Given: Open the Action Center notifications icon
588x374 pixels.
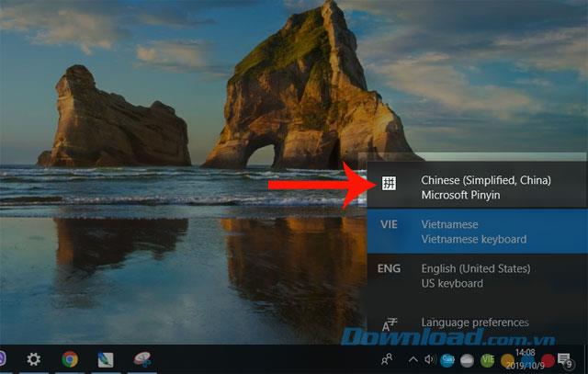Looking at the screenshot, I should pyautogui.click(x=565, y=360).
